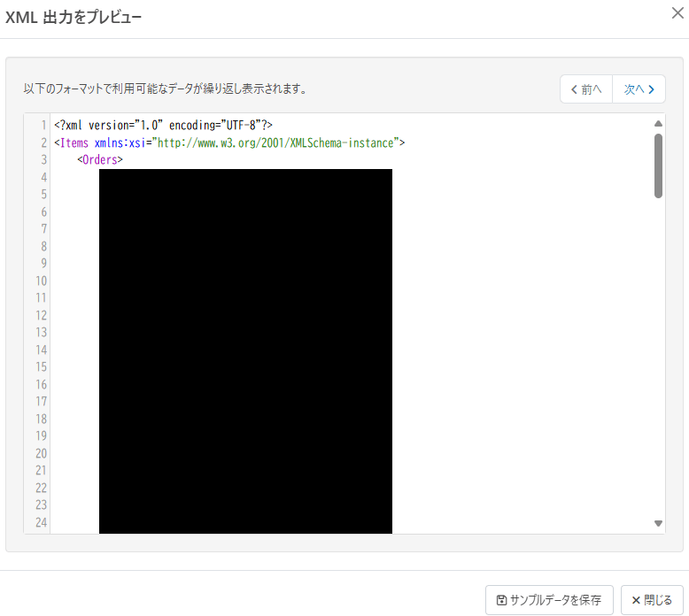This screenshot has height=616, width=689.
Task: Click the vertical scrollbar thumb
Action: point(658,166)
